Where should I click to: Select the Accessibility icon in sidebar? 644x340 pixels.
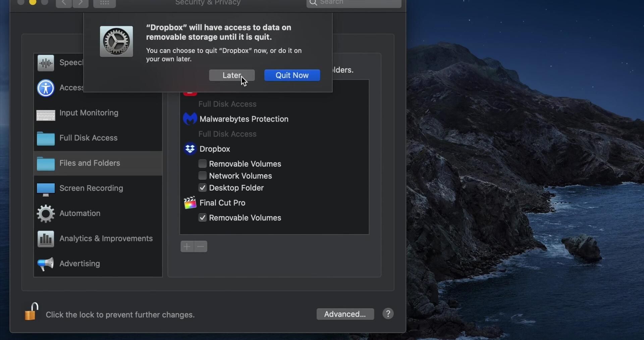tap(46, 88)
